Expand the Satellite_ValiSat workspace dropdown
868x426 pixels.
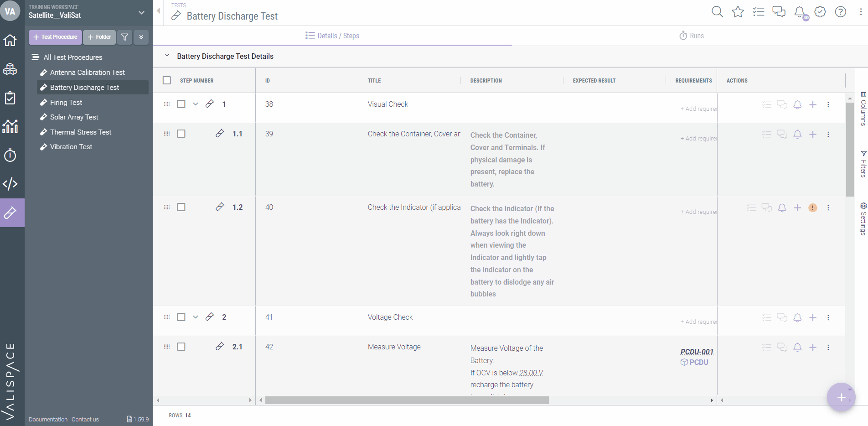coord(141,13)
